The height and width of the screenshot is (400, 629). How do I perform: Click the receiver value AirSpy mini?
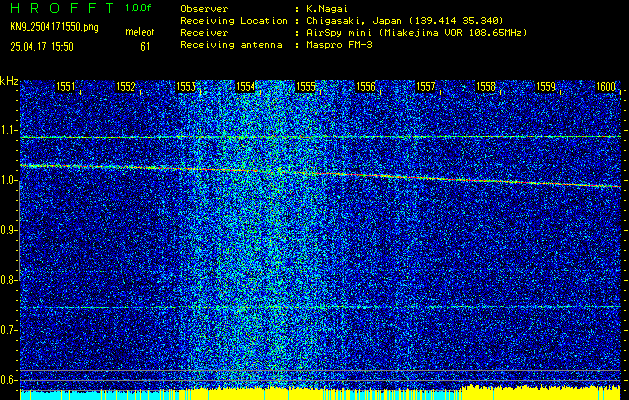click(x=416, y=33)
